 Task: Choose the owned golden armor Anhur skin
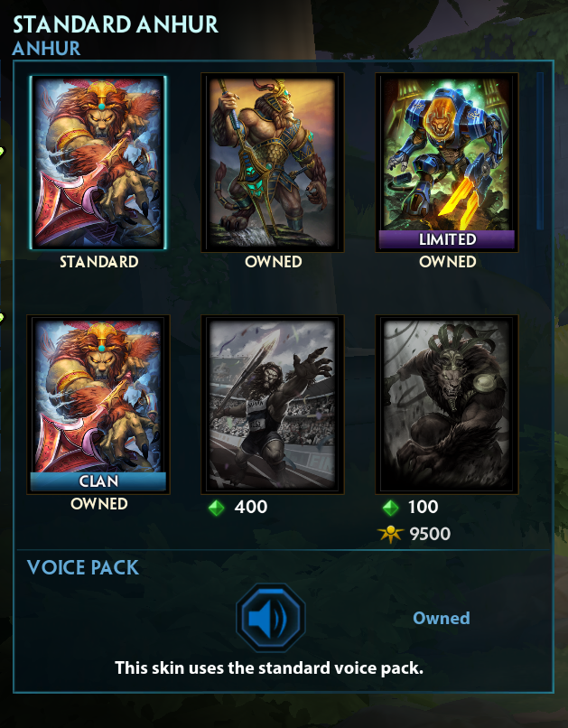pyautogui.click(x=273, y=163)
